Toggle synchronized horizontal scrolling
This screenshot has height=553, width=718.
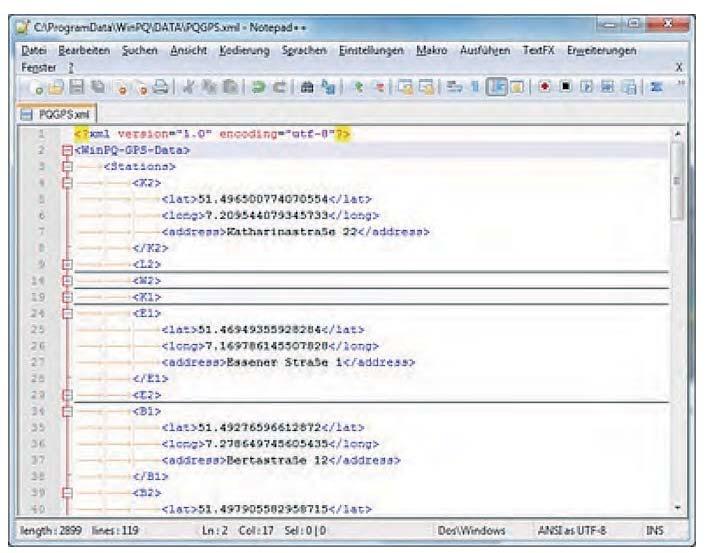click(x=426, y=87)
